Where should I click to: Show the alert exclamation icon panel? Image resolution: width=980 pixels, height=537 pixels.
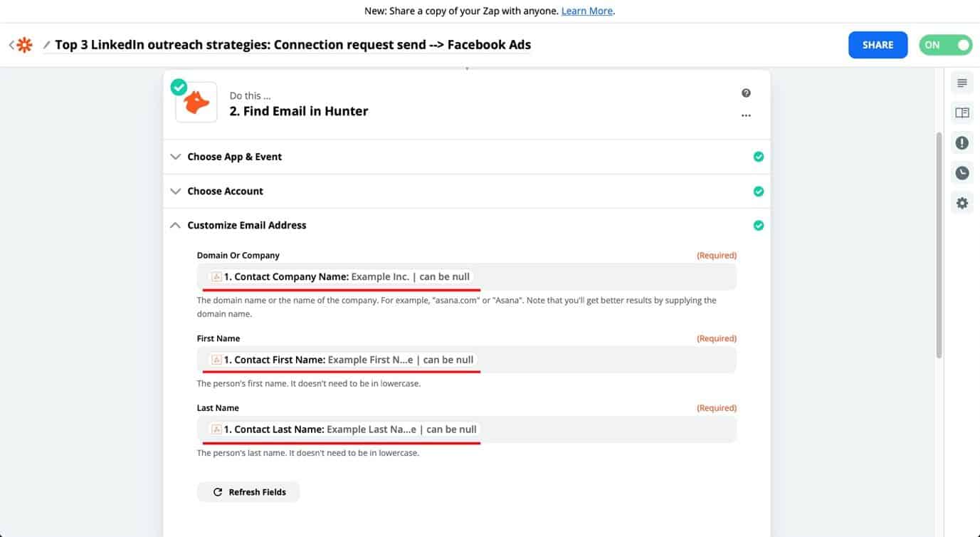point(962,143)
